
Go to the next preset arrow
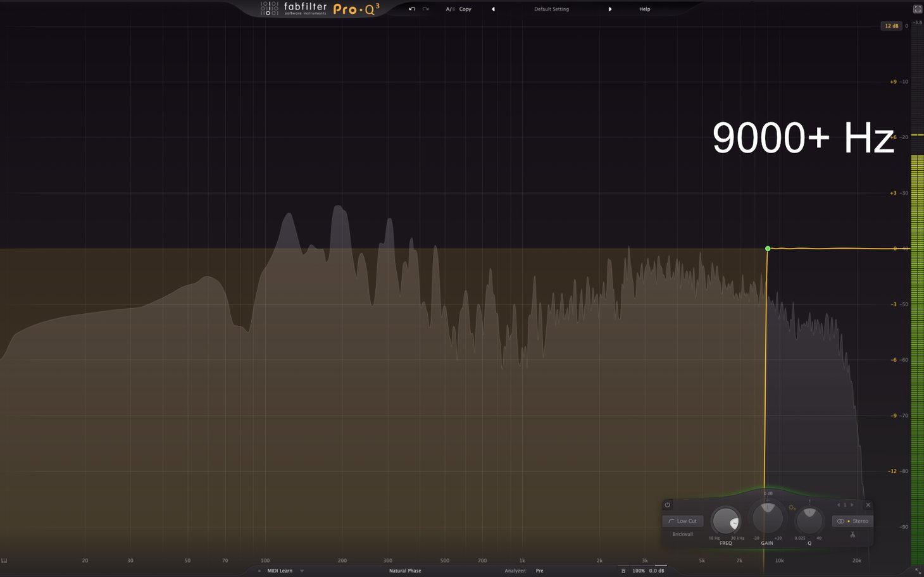[610, 9]
